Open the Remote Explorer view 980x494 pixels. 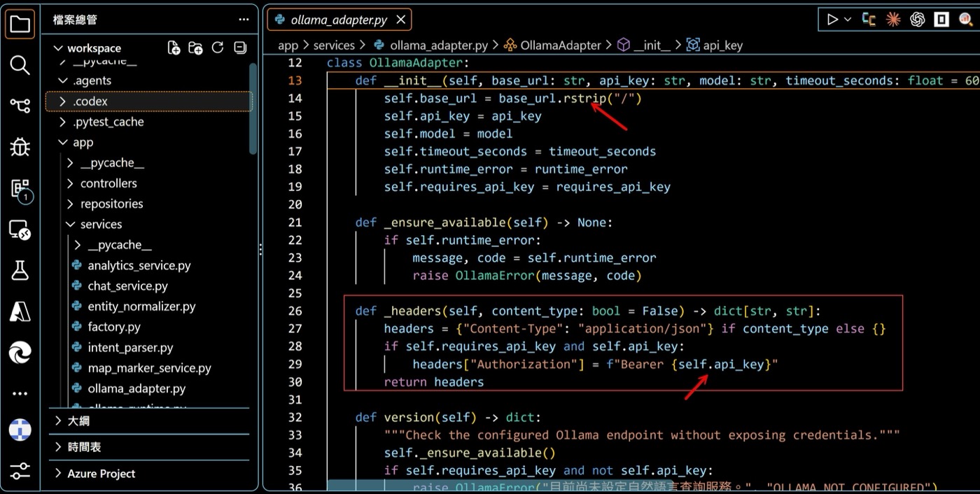(x=20, y=230)
